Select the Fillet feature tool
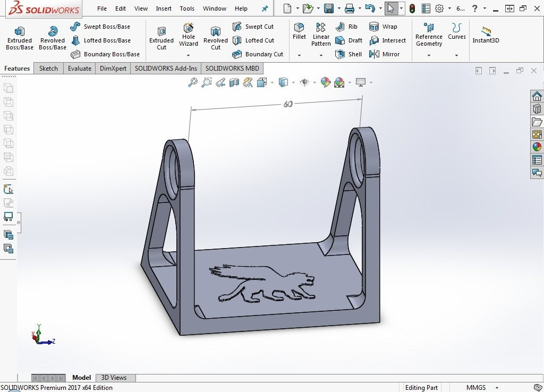 pyautogui.click(x=299, y=32)
